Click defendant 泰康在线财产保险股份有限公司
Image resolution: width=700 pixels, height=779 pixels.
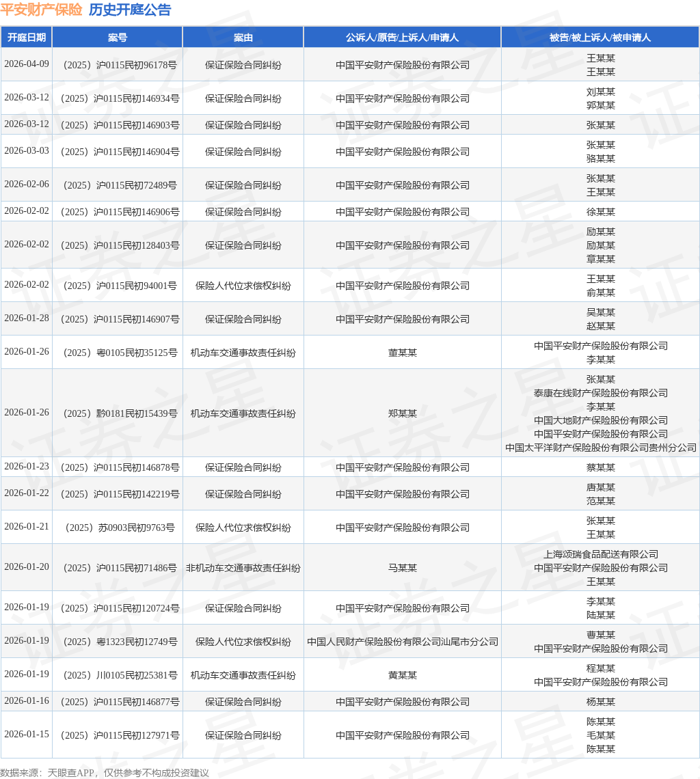(601, 393)
